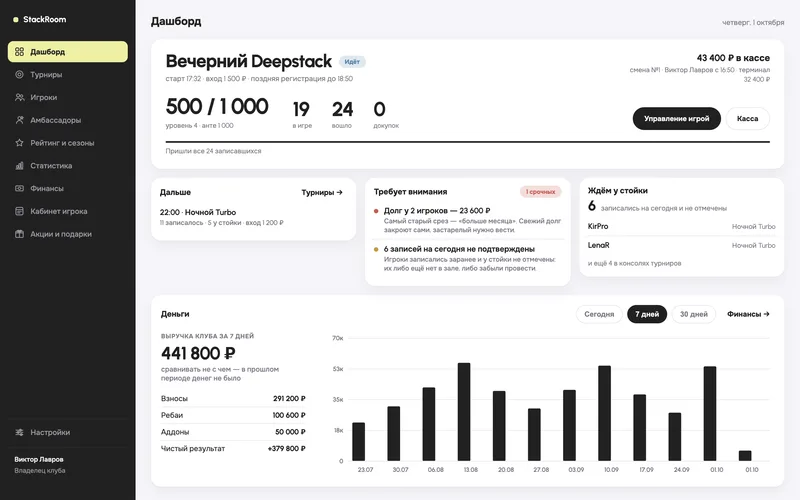Click the Игроки people icon
This screenshot has height=500, width=800.
click(x=19, y=97)
